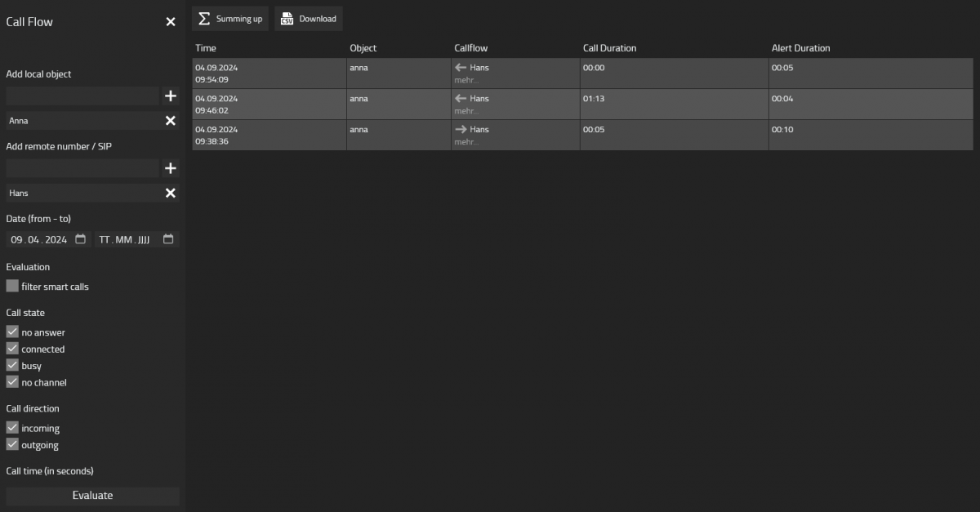The height and width of the screenshot is (512, 980).
Task: Uncheck the busy call state
Action: tap(12, 366)
